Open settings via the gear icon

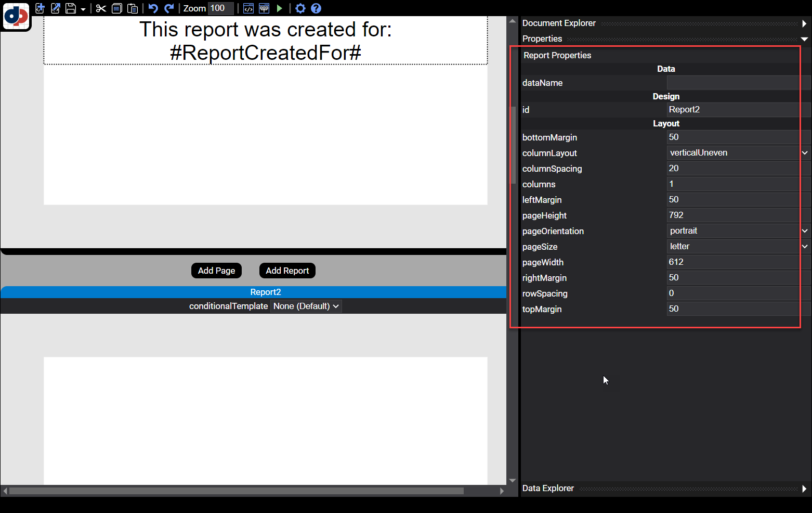click(300, 8)
